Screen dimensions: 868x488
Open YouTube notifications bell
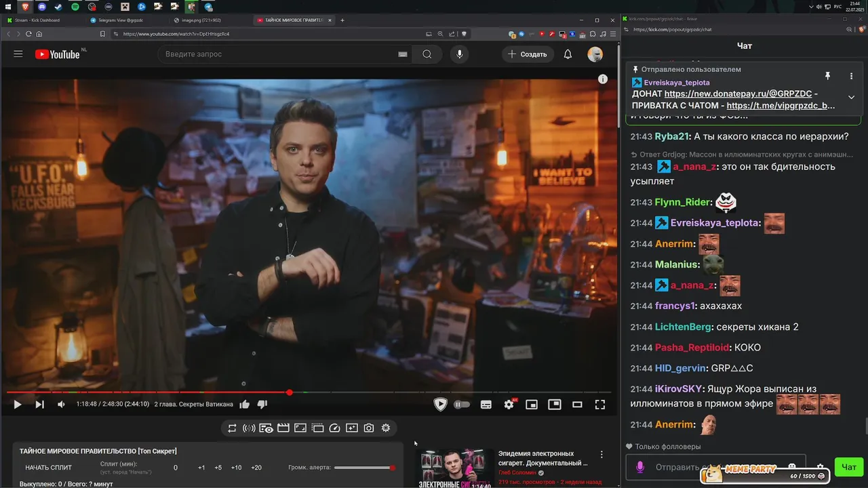click(x=568, y=54)
